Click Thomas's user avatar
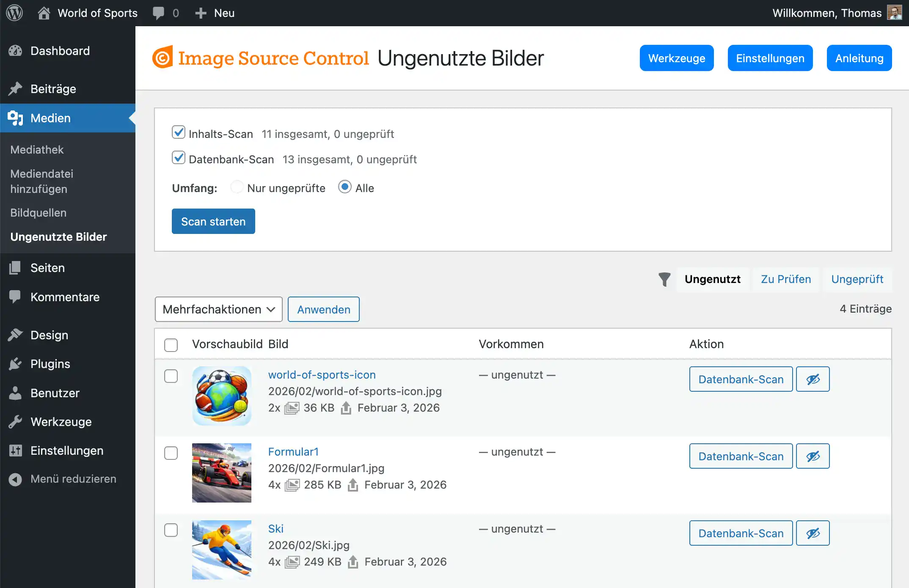 pos(895,13)
